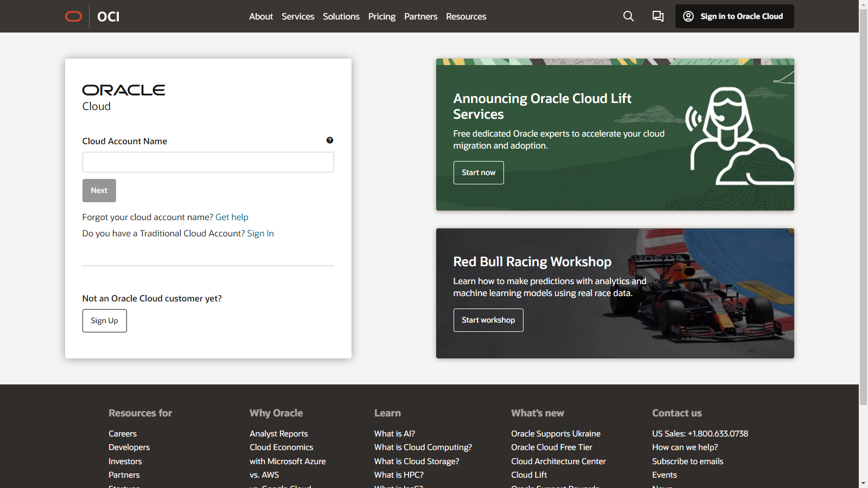
Task: Open Cloud Architecture Center link
Action: pyautogui.click(x=558, y=461)
